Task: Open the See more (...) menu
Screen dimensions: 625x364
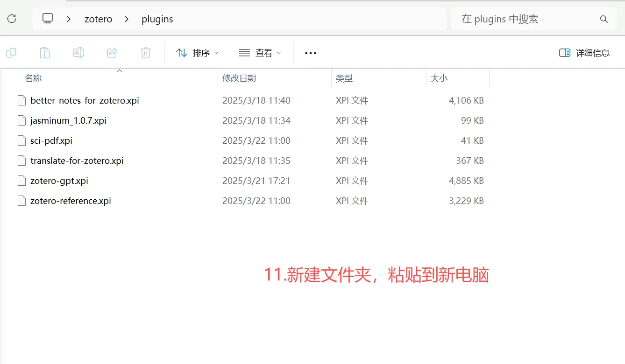Action: coord(310,53)
